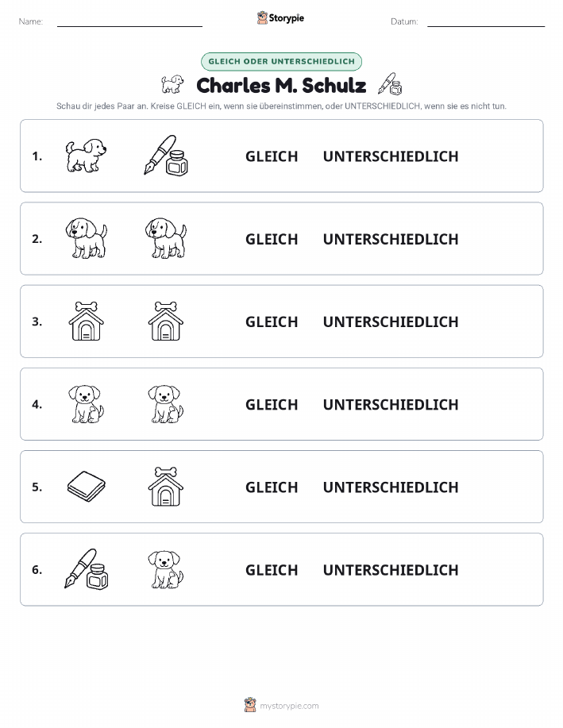Click the puppy icon in row 1

(x=86, y=156)
